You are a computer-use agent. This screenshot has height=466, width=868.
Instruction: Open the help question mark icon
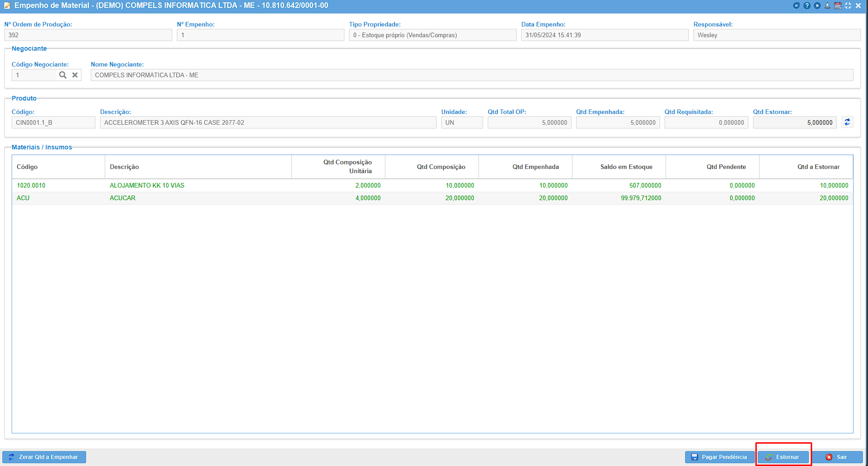click(807, 6)
